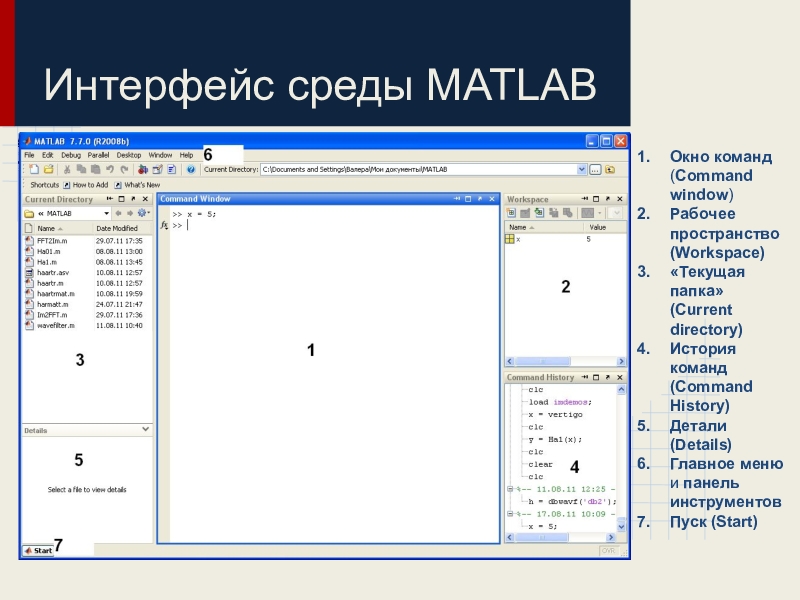
Task: Go up one directory level icon
Action: click(610, 169)
